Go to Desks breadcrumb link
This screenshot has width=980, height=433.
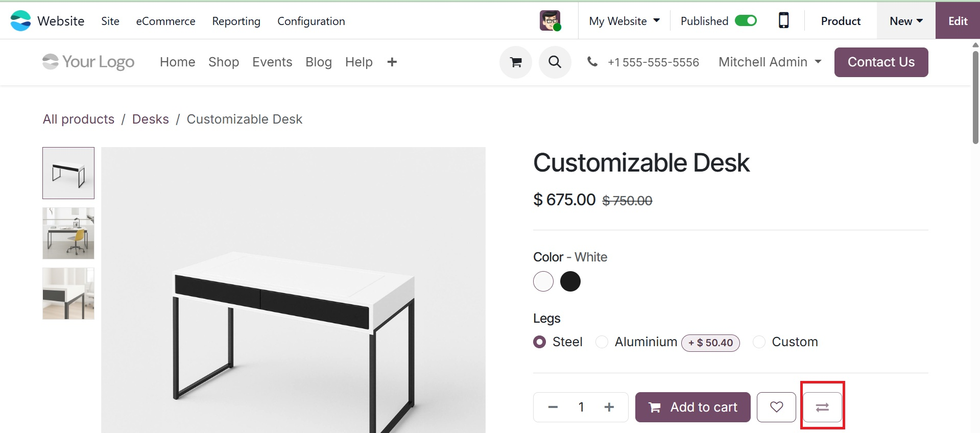[150, 119]
